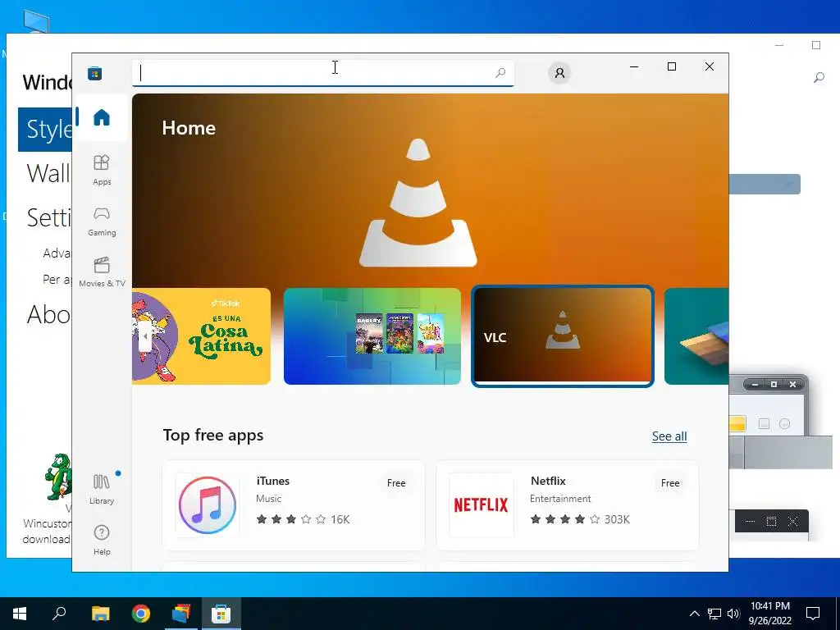This screenshot has width=840, height=630.
Task: Click previous arrow on featured carousel
Action: click(x=144, y=336)
